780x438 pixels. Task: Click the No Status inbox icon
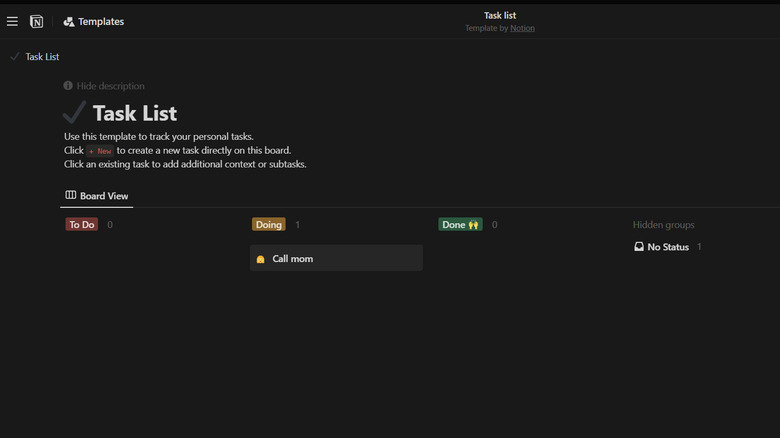click(x=639, y=246)
